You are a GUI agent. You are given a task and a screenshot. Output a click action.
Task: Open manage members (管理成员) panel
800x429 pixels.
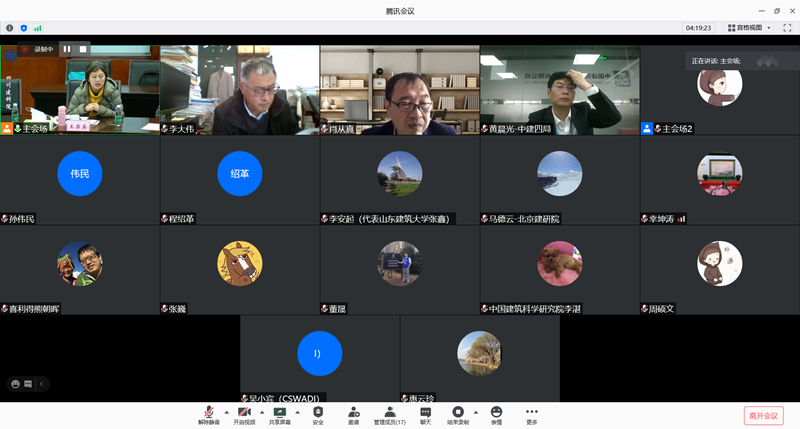coord(389,414)
